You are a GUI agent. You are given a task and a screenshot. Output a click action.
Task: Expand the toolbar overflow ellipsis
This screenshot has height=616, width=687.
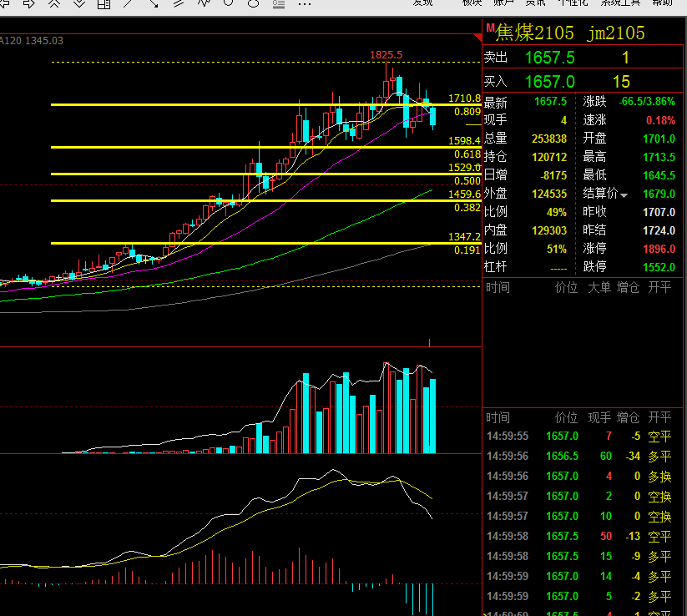click(305, 4)
